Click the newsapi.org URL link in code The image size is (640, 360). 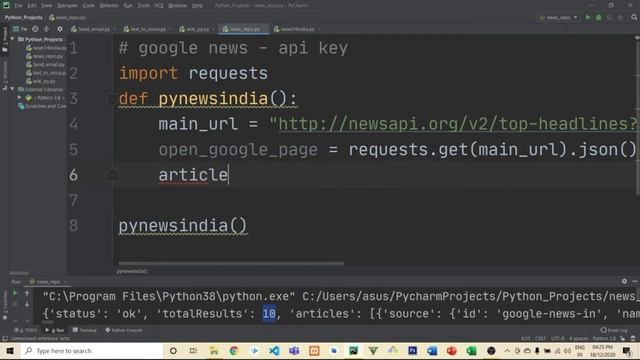pos(458,124)
